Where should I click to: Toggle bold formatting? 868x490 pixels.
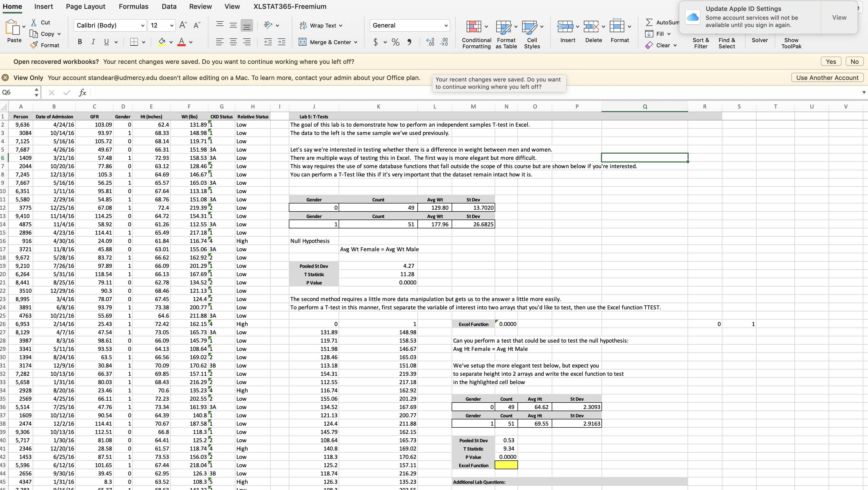[80, 42]
